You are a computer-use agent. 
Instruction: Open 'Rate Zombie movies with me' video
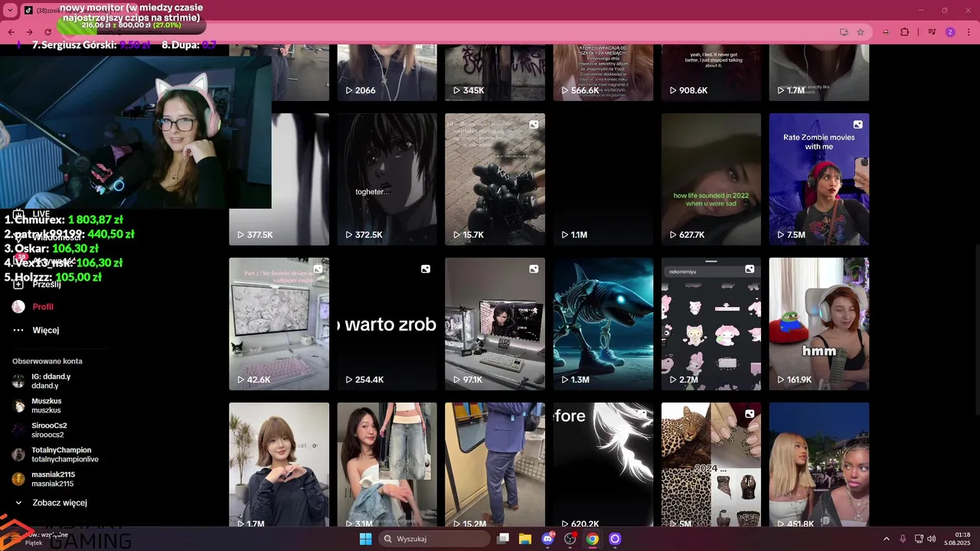tap(819, 179)
